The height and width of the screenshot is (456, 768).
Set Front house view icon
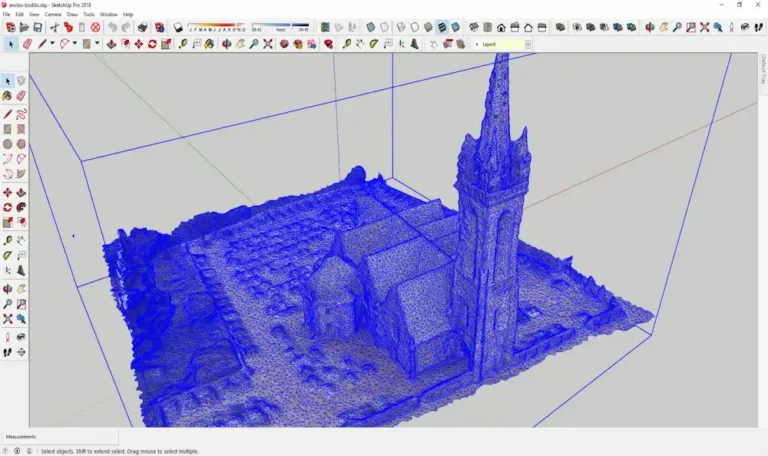click(501, 27)
